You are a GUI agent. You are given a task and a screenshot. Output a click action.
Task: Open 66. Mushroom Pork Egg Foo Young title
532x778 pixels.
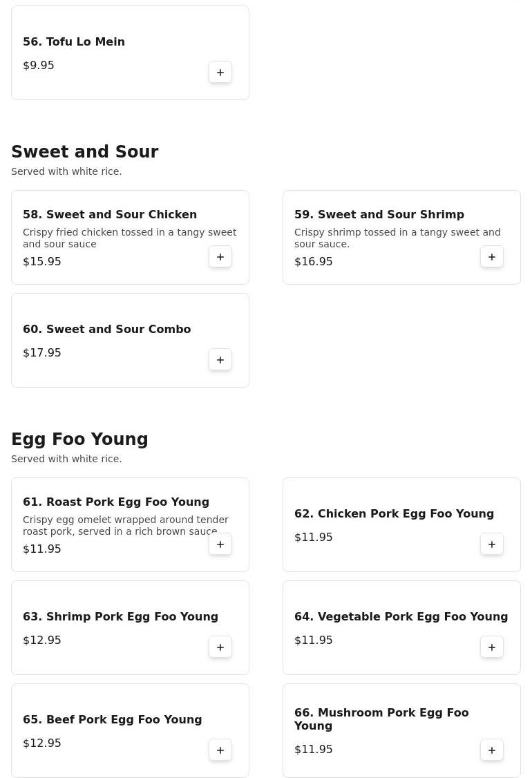tap(381, 719)
